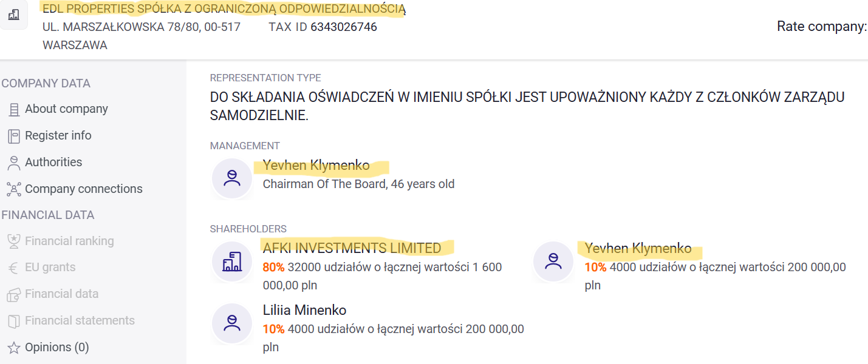Go to Register info page
Viewport: 868px width, 364px height.
[x=58, y=136]
